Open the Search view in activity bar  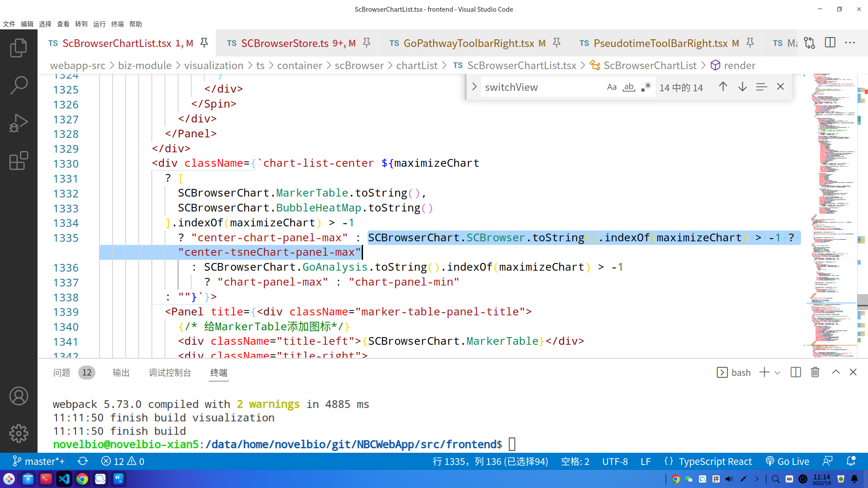(x=19, y=85)
